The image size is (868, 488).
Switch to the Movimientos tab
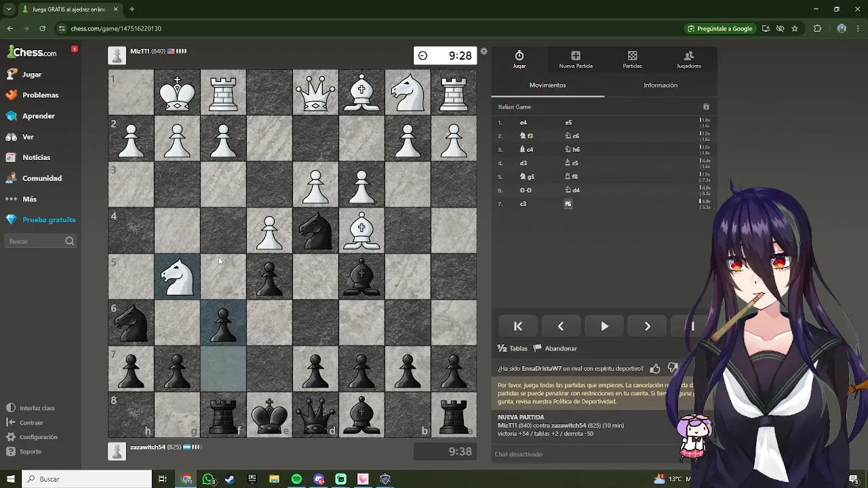[x=547, y=85]
